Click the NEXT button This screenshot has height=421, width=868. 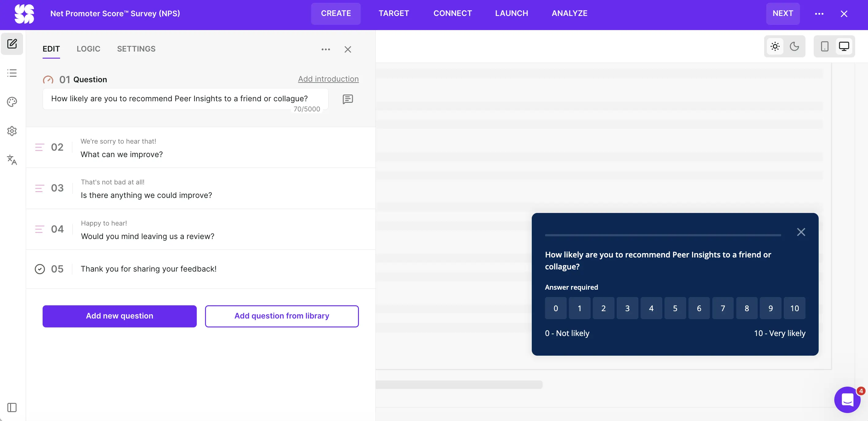(x=783, y=14)
